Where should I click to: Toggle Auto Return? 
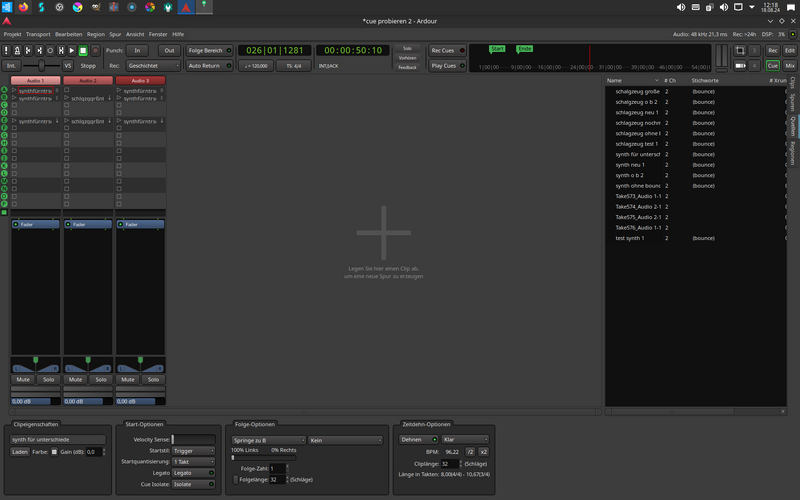[209, 66]
